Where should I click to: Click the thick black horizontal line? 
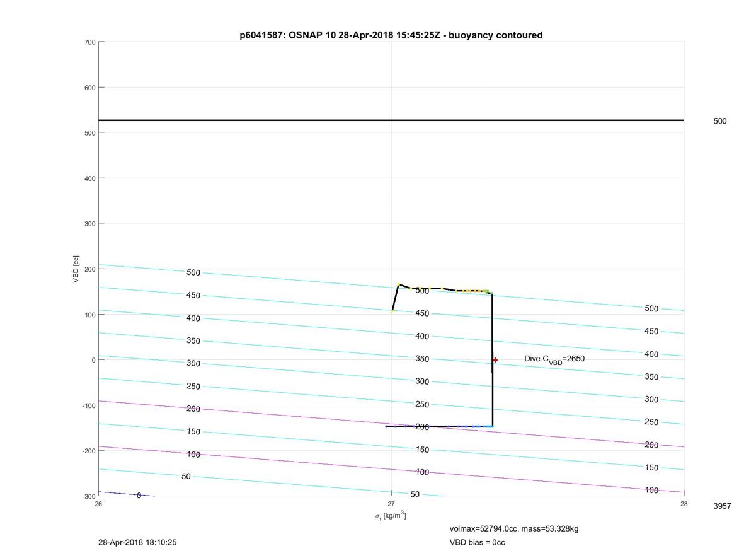[391, 120]
